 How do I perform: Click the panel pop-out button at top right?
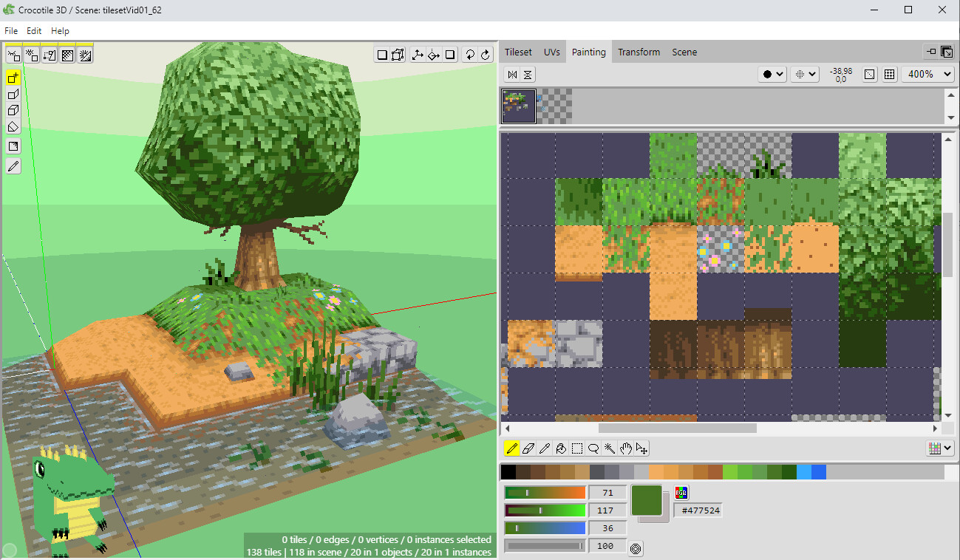coord(947,52)
